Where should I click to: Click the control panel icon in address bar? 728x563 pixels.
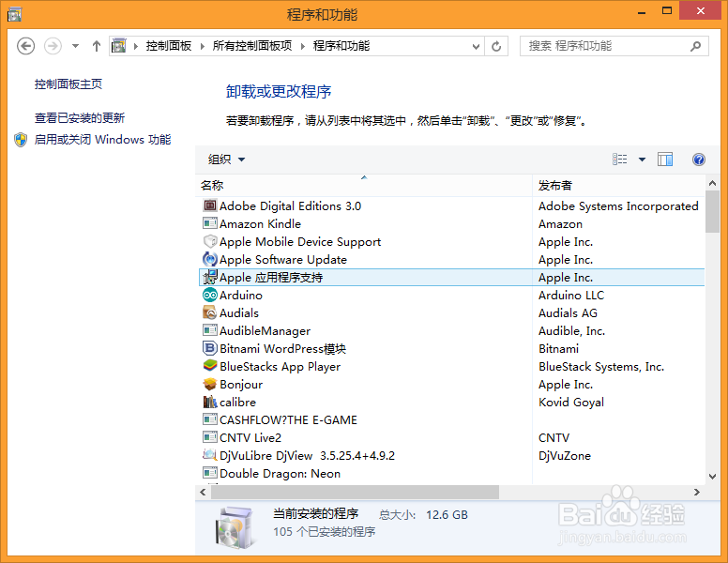coord(119,46)
